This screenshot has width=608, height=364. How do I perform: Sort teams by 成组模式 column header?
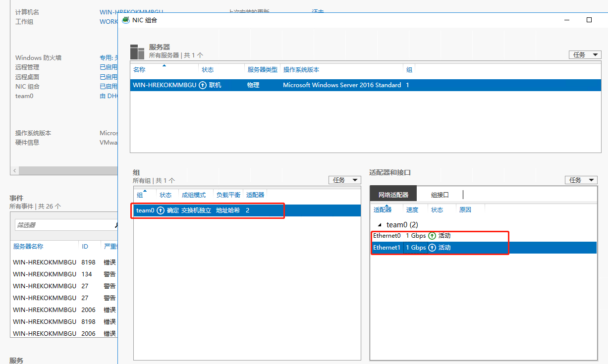pos(193,195)
